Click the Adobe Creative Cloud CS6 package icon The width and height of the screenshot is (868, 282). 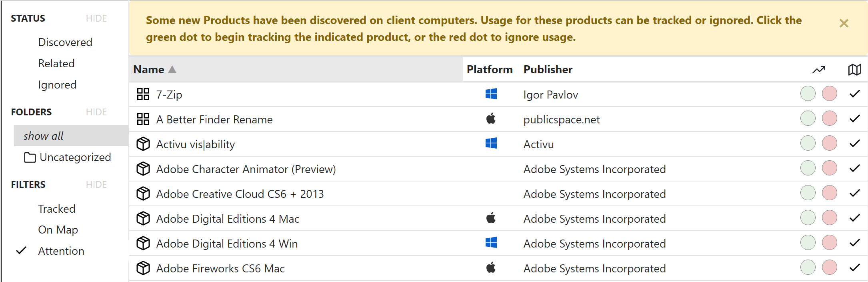coord(143,193)
